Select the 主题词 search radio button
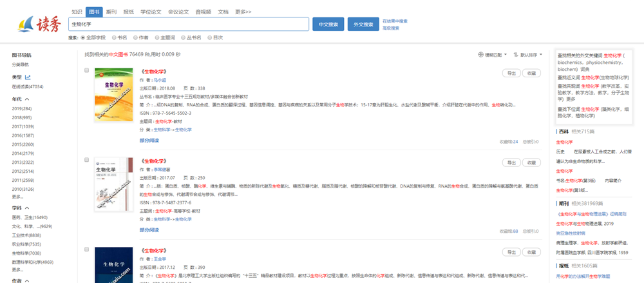The image size is (644, 283). click(x=157, y=37)
